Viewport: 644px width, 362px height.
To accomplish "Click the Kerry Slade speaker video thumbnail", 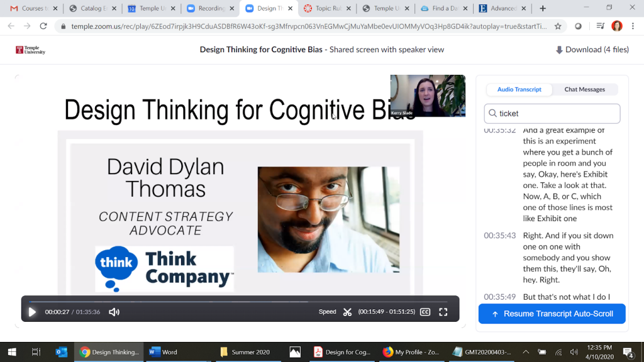I will (x=428, y=96).
